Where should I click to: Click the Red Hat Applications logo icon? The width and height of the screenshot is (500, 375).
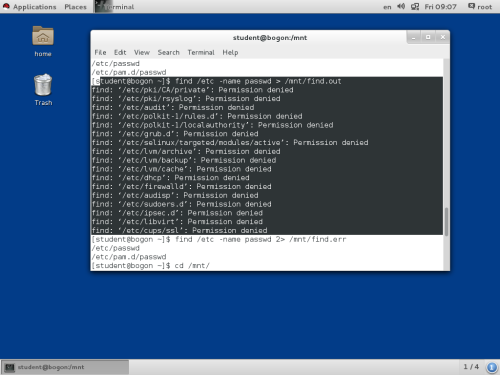point(6,6)
